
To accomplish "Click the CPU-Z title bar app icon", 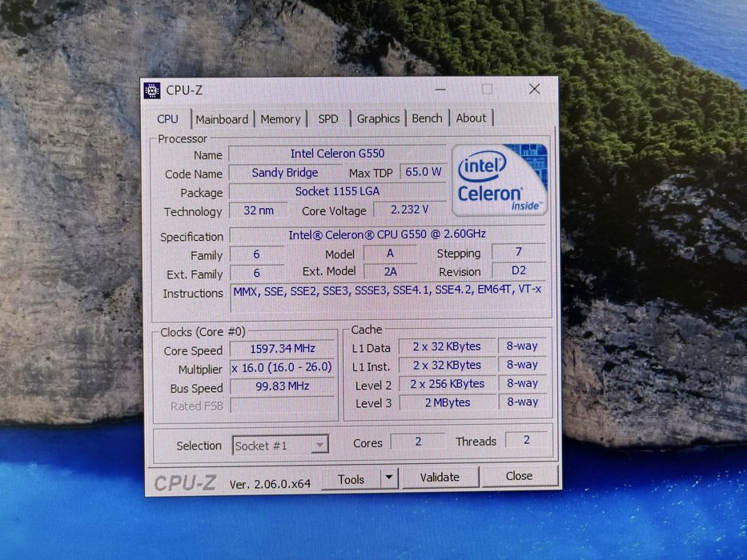I will tap(152, 90).
